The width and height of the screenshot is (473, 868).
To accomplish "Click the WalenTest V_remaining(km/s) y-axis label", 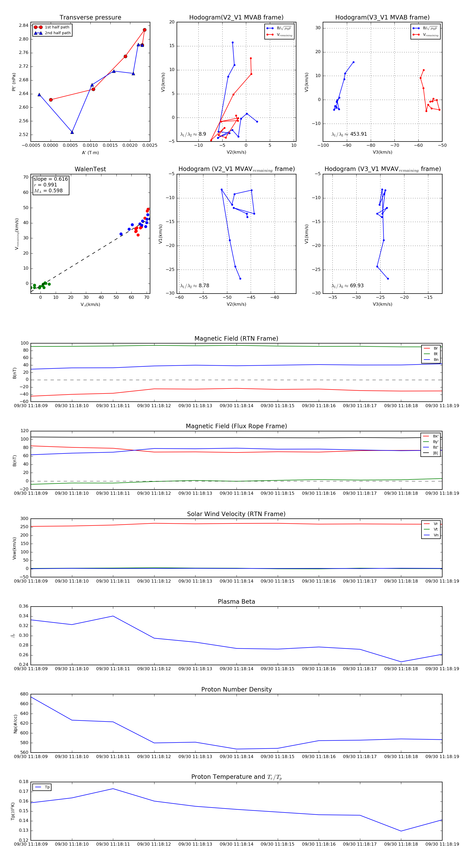I will [17, 234].
